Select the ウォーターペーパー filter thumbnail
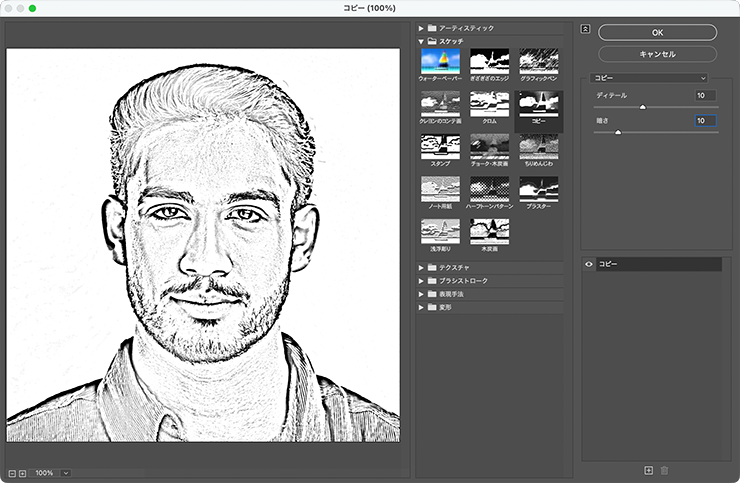Screen dimensions: 740x483 click(x=440, y=61)
